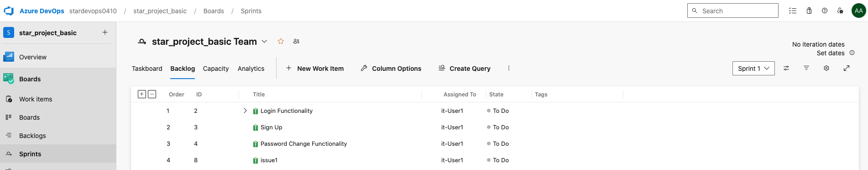Open Sprints in sidebar
868x170 pixels.
tap(58, 154)
